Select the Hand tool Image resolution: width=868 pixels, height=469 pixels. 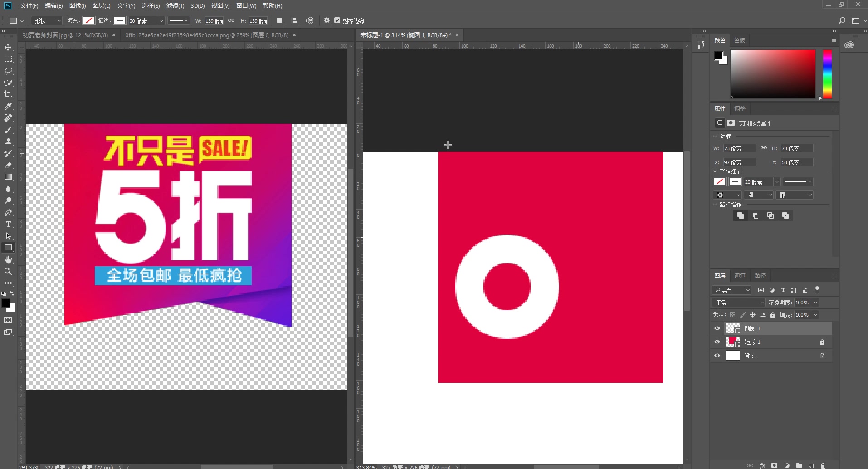8,260
